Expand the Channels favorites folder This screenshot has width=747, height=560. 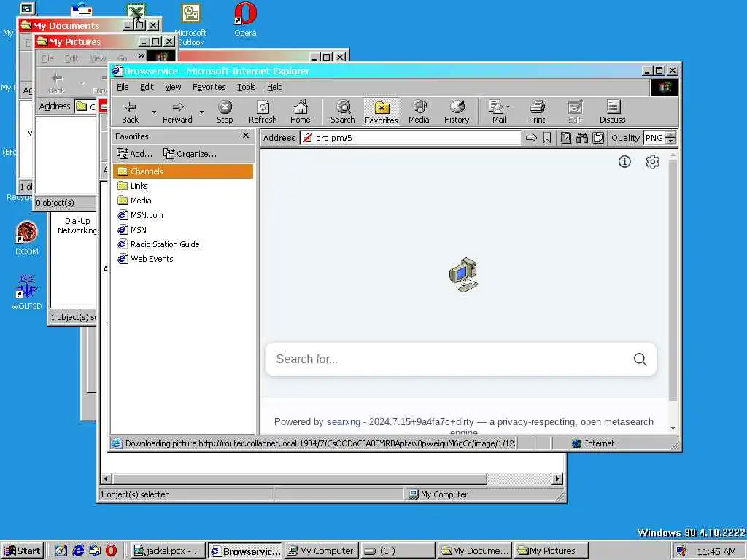coord(183,171)
